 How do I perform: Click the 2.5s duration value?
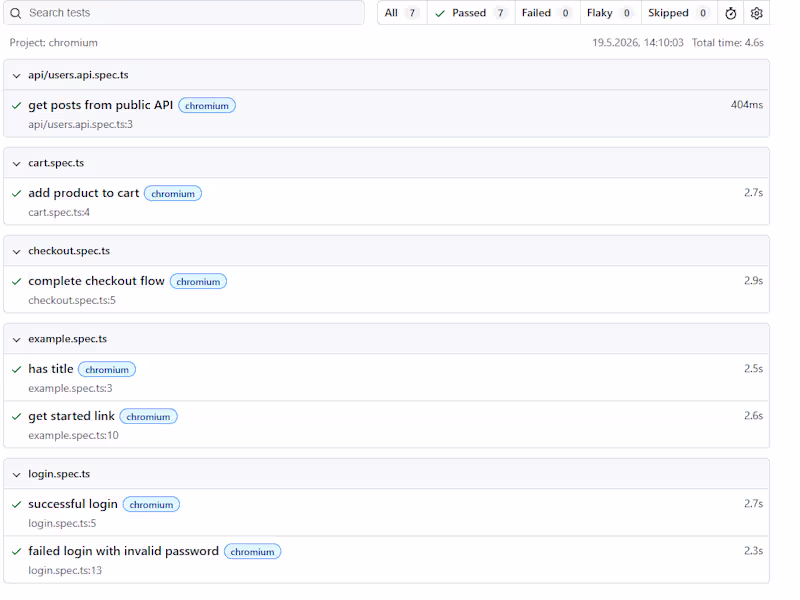pos(753,368)
